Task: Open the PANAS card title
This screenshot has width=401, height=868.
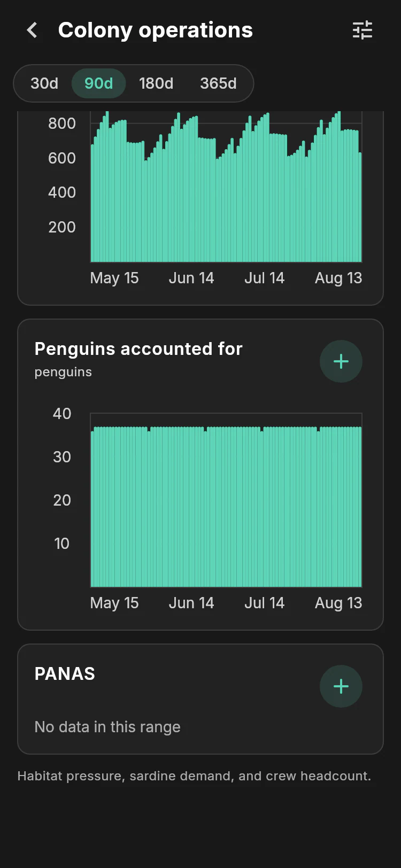Action: 65,674
